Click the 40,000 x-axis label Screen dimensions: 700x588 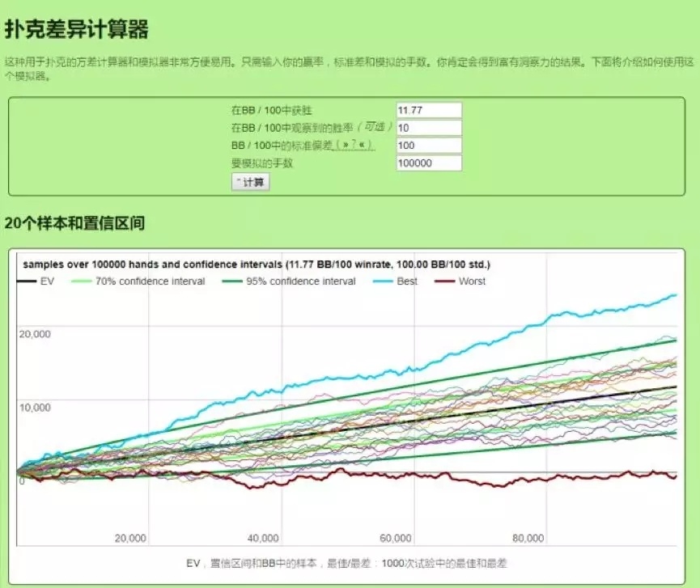pyautogui.click(x=263, y=538)
